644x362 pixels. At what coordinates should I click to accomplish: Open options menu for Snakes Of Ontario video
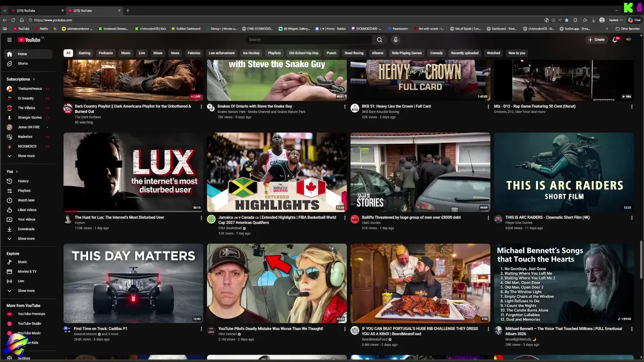pos(345,107)
